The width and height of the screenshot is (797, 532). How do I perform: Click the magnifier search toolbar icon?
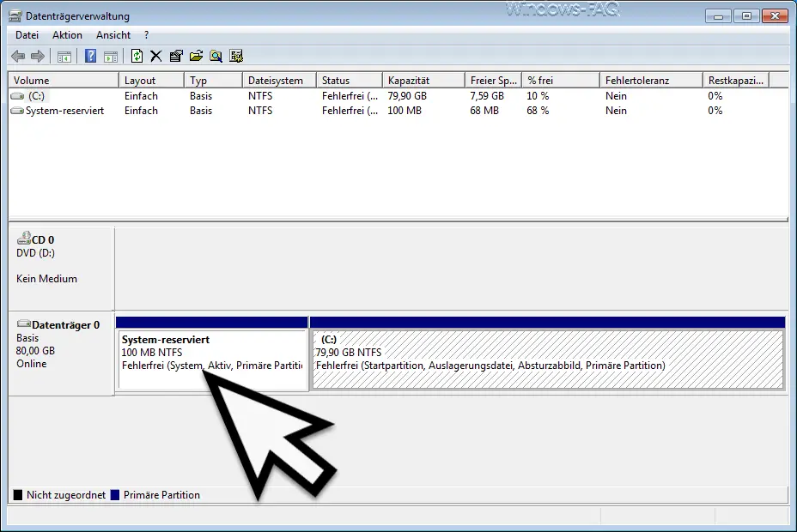[x=216, y=56]
